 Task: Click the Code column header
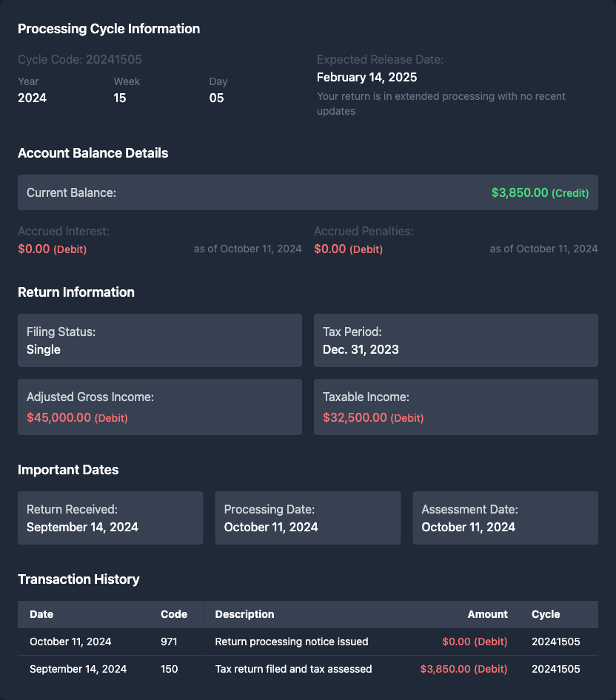tap(173, 614)
